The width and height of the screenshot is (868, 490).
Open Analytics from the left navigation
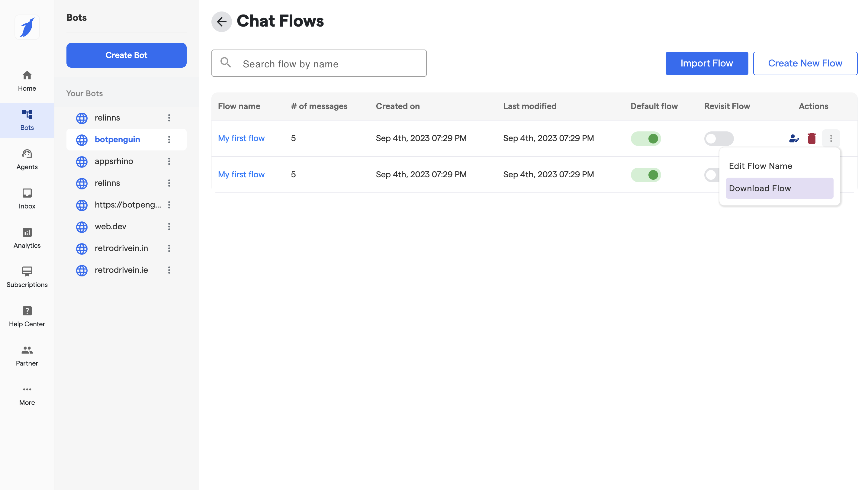coord(27,238)
